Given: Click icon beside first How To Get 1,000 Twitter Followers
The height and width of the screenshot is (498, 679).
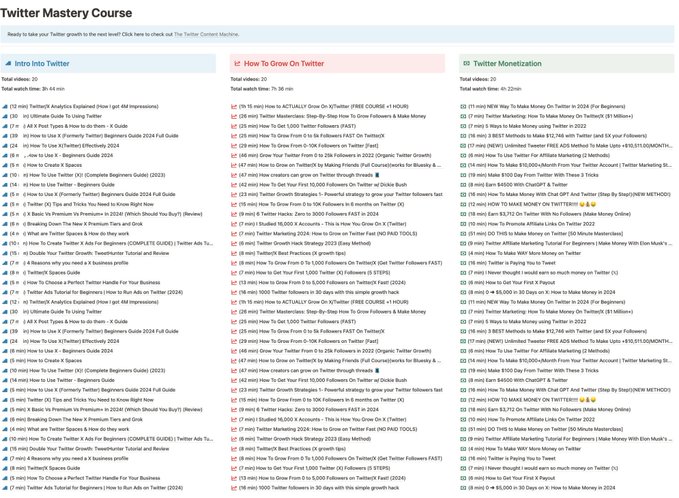Looking at the screenshot, I should 234,126.
